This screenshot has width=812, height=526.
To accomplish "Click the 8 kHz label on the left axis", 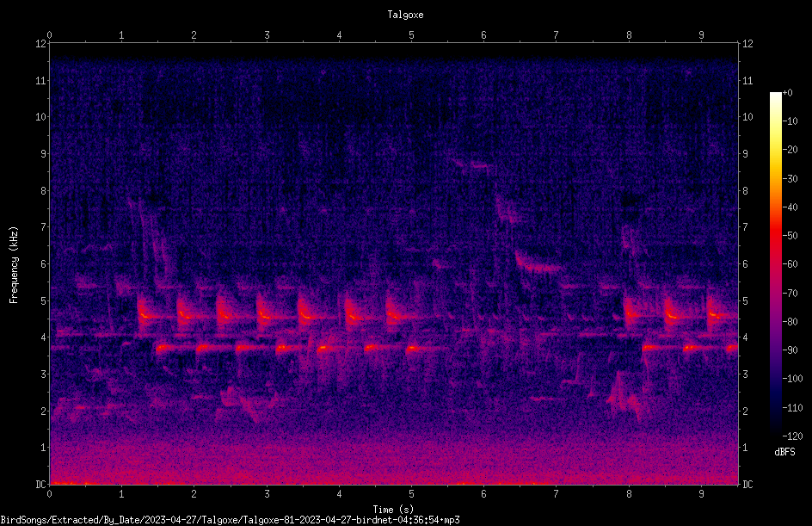I will coord(44,190).
